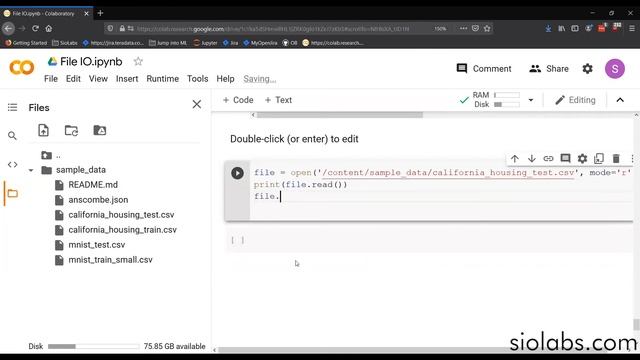640x360 pixels.
Task: Open the Getting Started bookmark
Action: (x=26, y=43)
